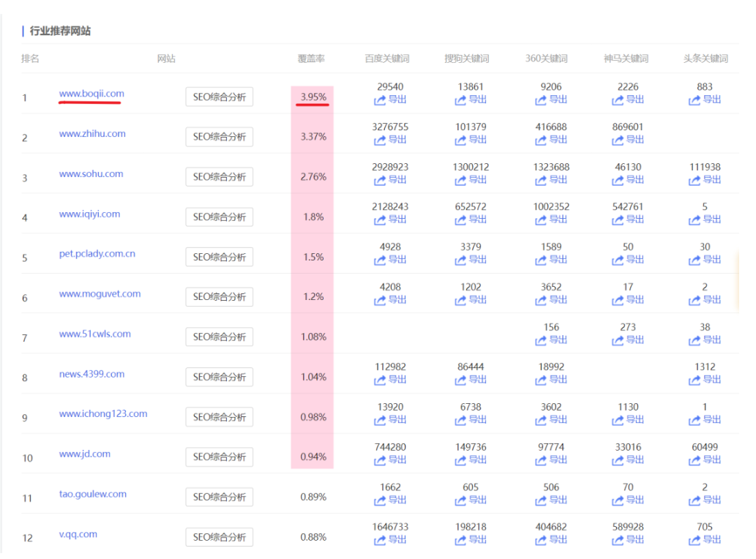Click SEO综合分析 button for iqiyi.com

[220, 217]
